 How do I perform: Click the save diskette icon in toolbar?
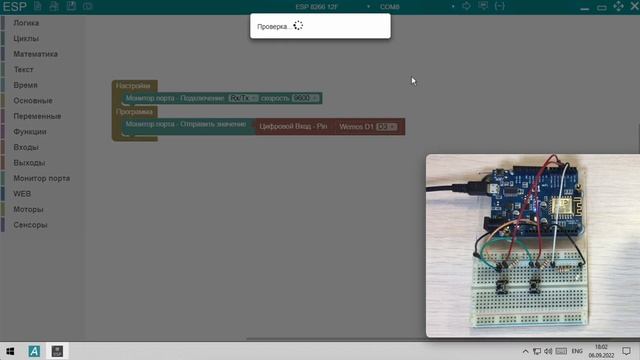[x=71, y=6]
